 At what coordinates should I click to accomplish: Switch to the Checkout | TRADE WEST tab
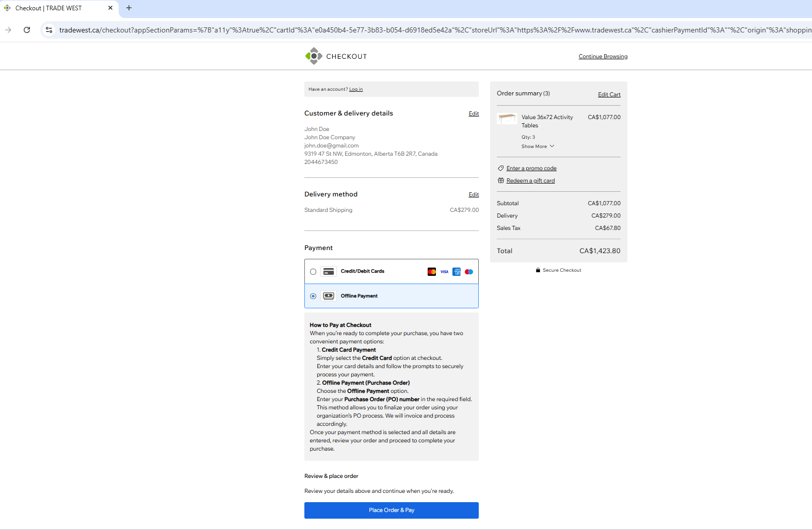57,8
